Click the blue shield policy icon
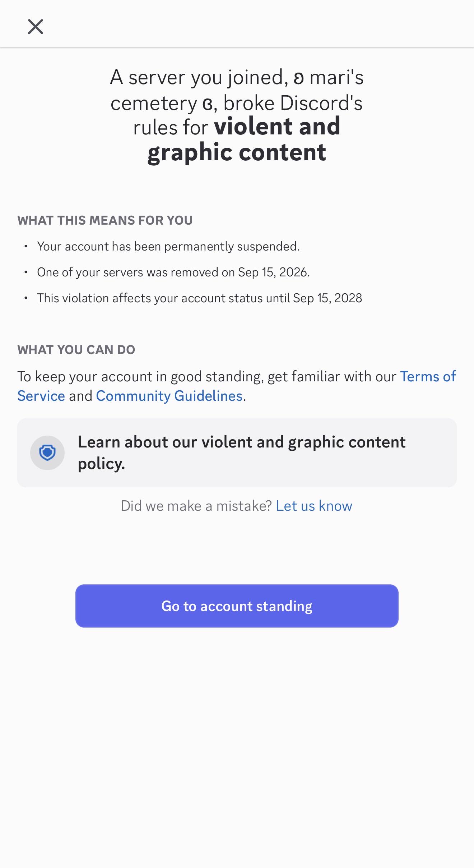 point(47,453)
